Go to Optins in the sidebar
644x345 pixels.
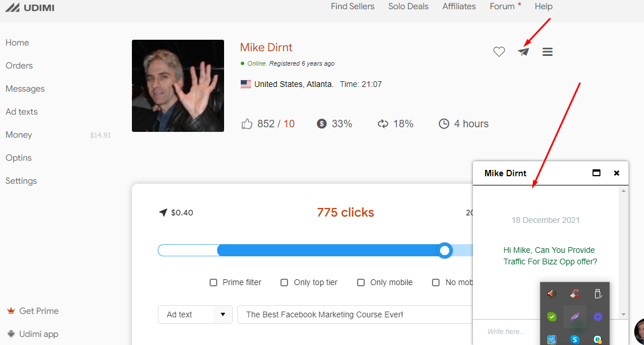[x=18, y=158]
